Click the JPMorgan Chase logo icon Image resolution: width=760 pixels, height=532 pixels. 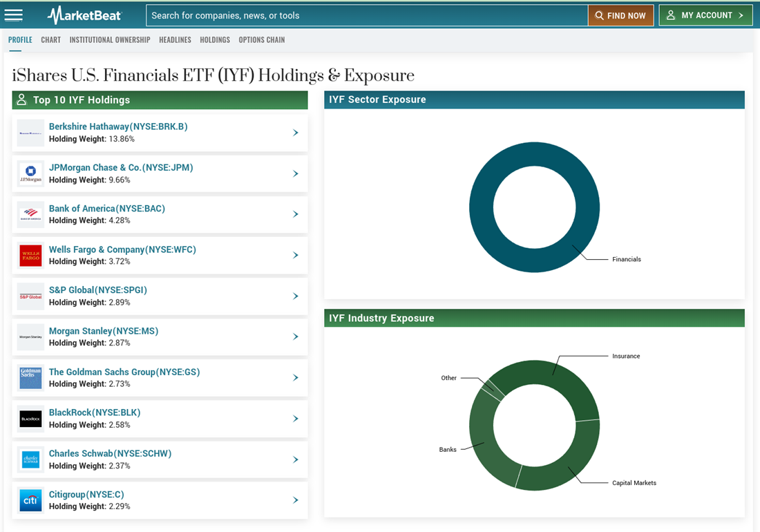click(x=30, y=174)
